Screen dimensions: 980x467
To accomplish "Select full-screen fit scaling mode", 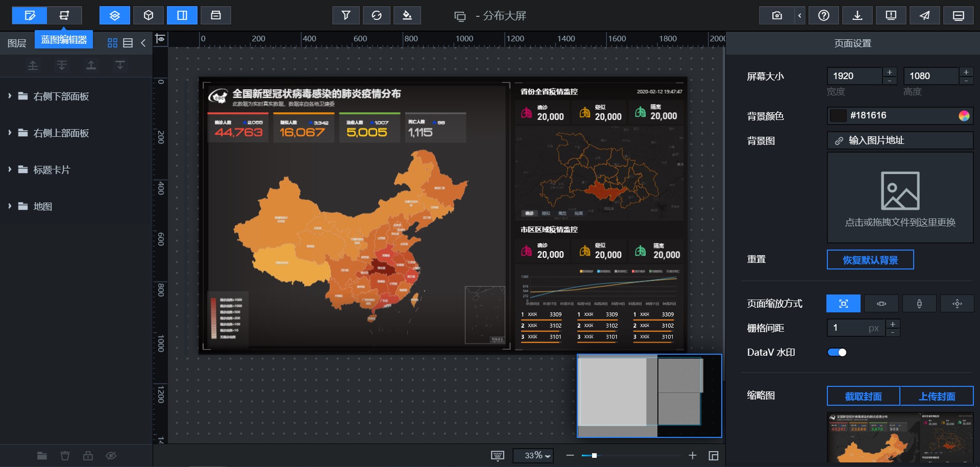I will click(843, 304).
